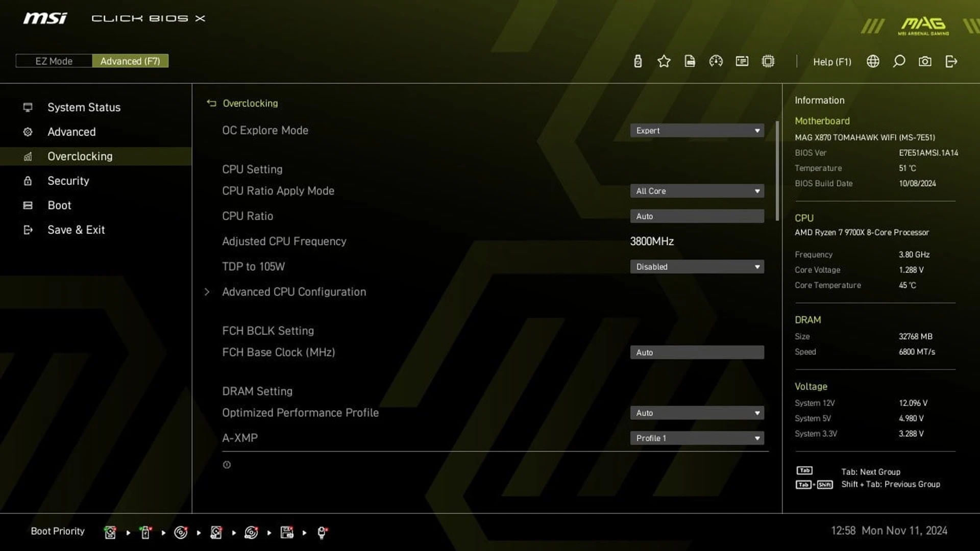Click the CPU Ratio Apply Mode label
The image size is (980, 551).
click(278, 191)
